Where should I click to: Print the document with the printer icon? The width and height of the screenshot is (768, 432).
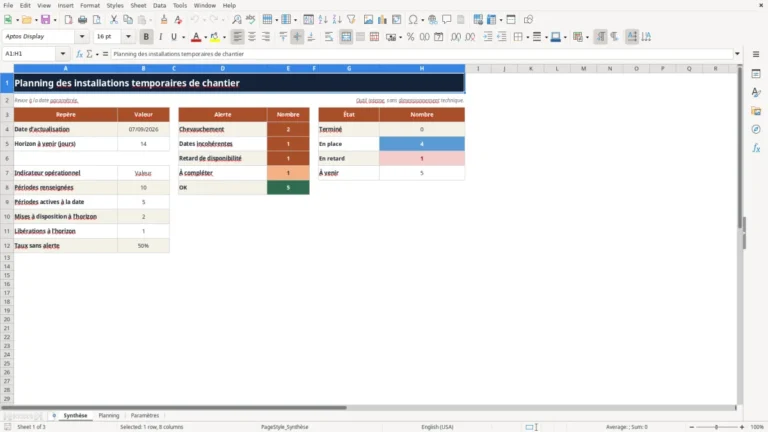click(x=82, y=20)
